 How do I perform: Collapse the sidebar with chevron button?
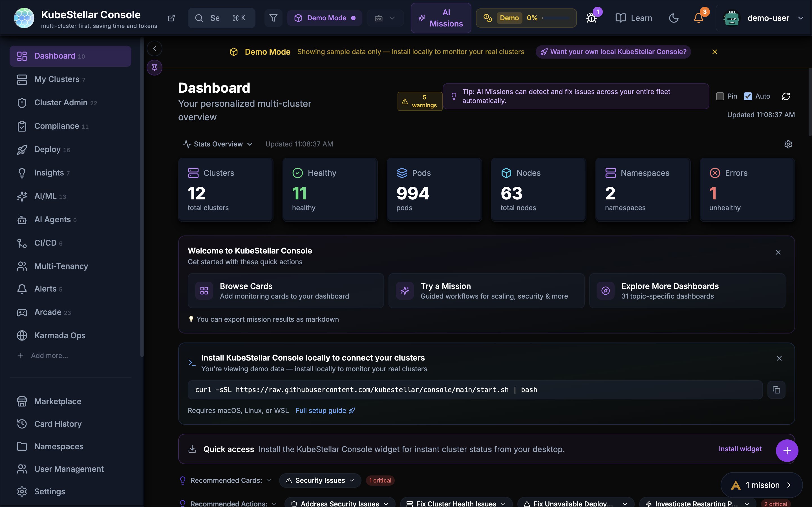154,49
